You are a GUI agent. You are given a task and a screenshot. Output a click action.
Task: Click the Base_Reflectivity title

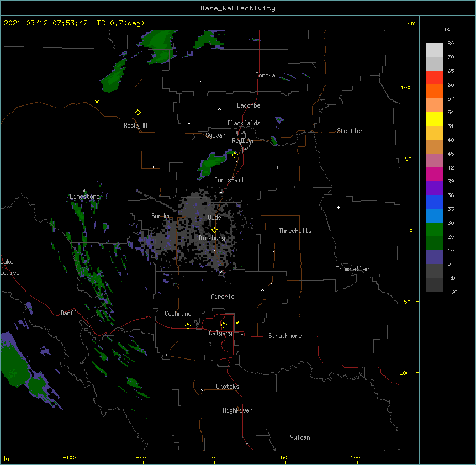[238, 8]
